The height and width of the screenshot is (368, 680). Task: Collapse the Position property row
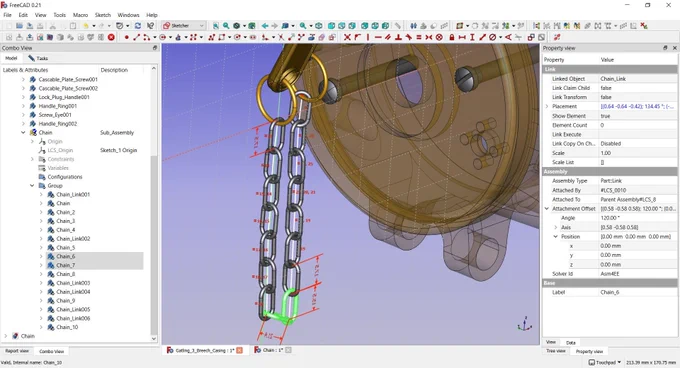(556, 237)
